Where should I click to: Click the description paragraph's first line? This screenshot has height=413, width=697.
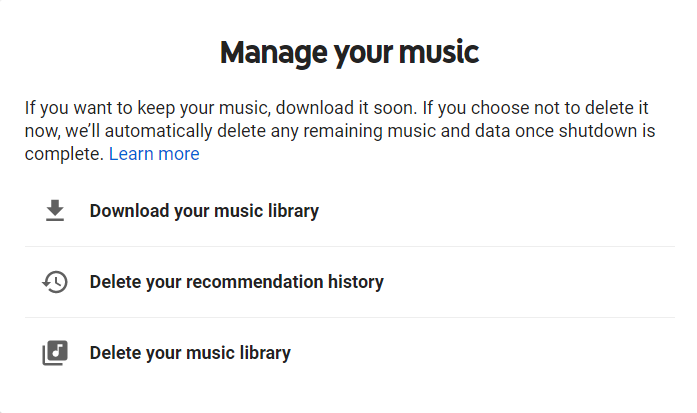336,108
